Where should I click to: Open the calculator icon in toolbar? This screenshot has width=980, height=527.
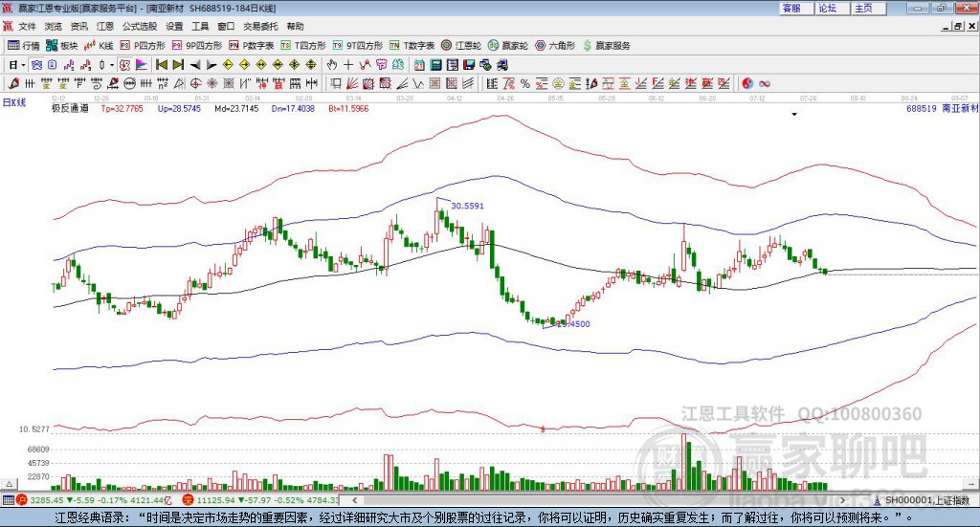coord(435,65)
